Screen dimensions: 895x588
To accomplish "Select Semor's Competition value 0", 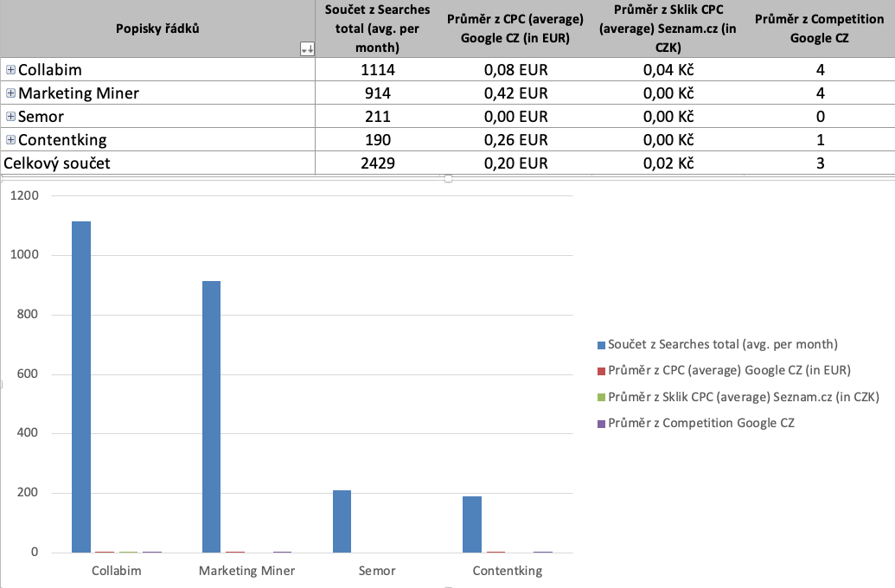I will click(820, 117).
